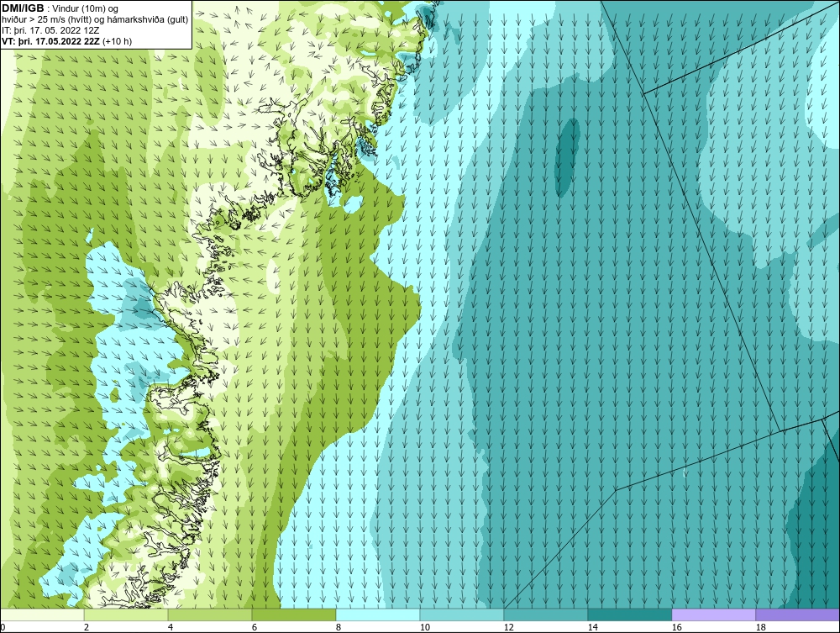
Task: Click the 'hviður > 25 m/s' description line
Action: pos(95,19)
